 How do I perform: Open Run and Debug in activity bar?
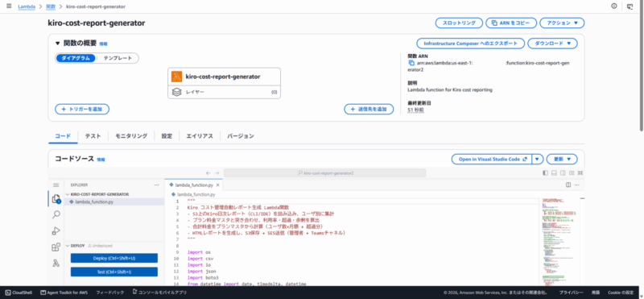[56, 231]
